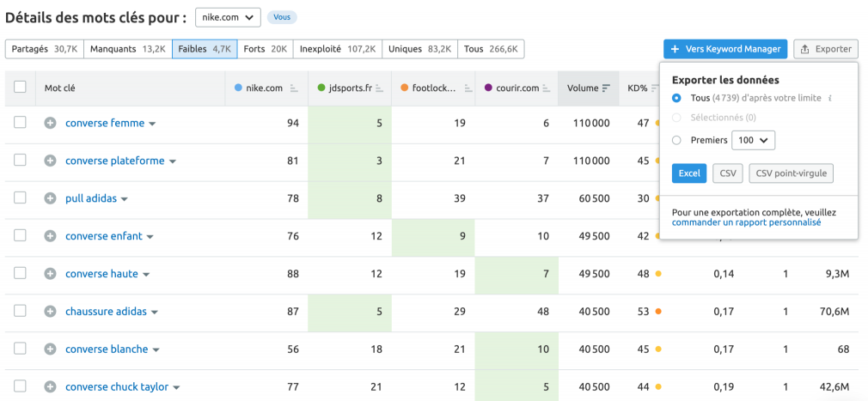Open the nike.com domain dropdown
The height and width of the screenshot is (401, 868).
pos(228,17)
